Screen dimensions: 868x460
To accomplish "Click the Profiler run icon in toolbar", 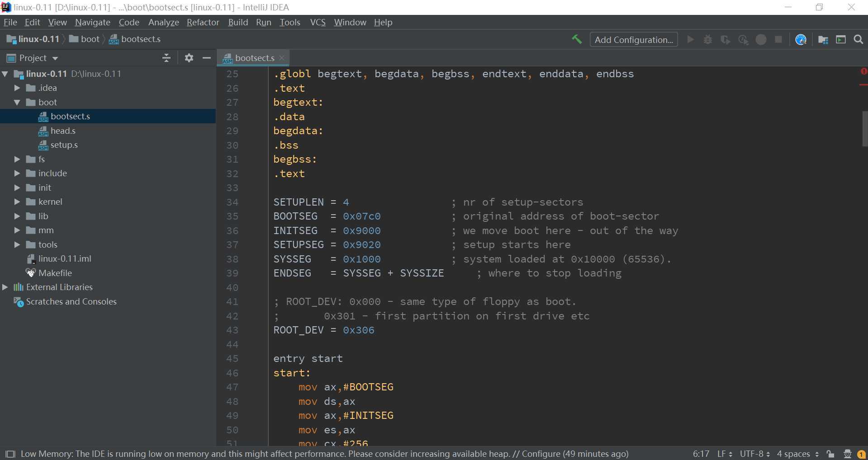I will tap(743, 40).
